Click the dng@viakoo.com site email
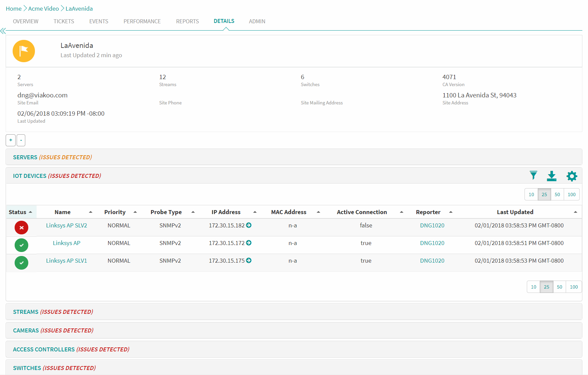This screenshot has width=588, height=375. 43,95
